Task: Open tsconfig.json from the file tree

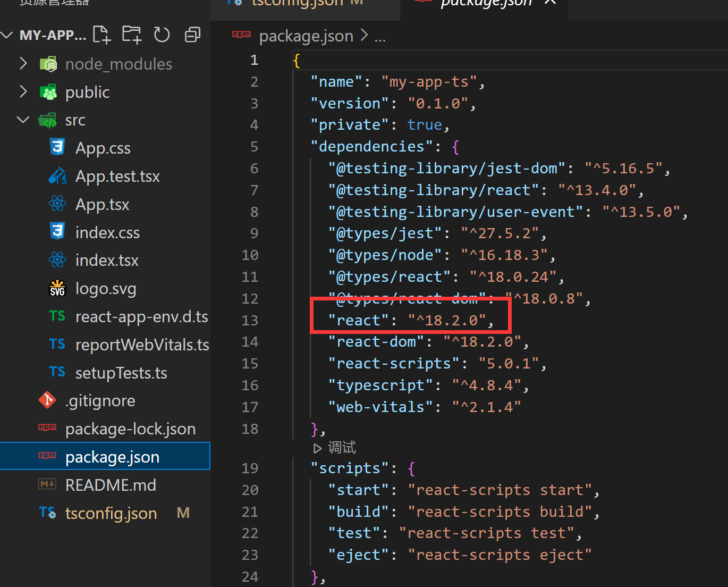Action: [111, 514]
